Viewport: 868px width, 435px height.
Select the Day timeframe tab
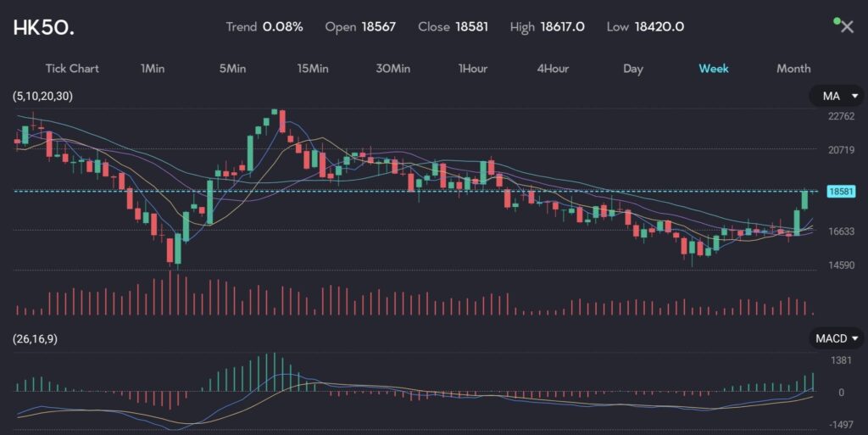point(633,69)
